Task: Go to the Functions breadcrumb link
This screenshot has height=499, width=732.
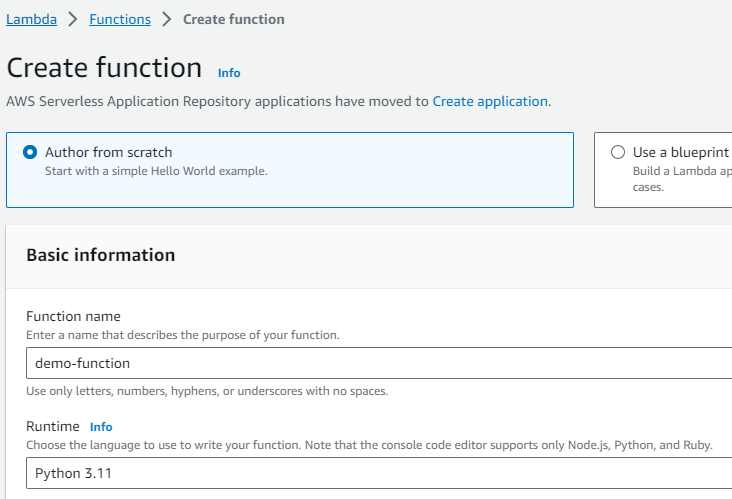Action: [120, 19]
